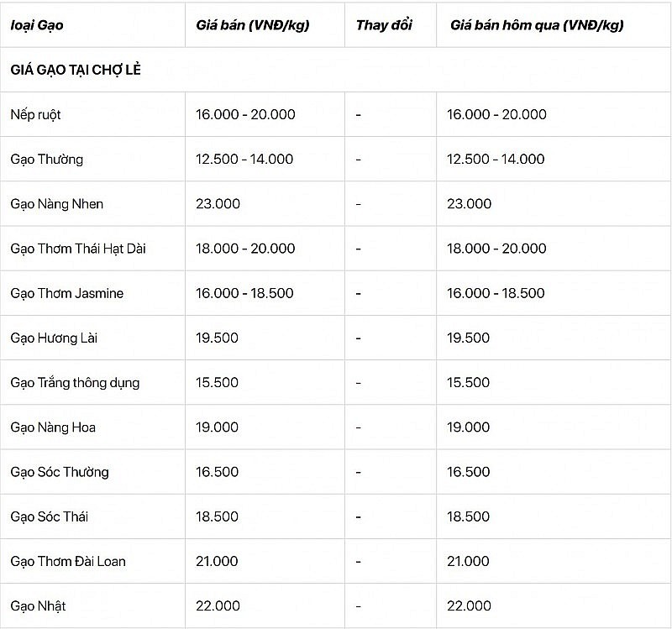Click the 'Gạo Thơm Đài Loan' cell
The width and height of the screenshot is (672, 629).
[68, 561]
